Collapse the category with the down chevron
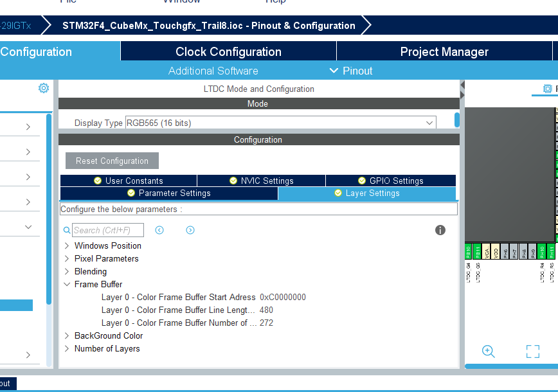Screen dimensions: 558x392 coord(28,227)
